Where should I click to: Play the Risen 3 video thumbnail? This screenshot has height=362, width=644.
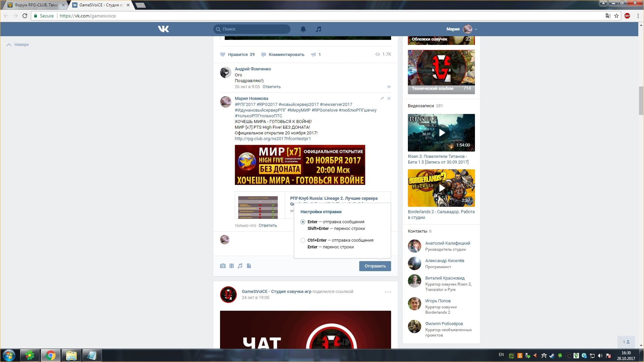point(441,133)
